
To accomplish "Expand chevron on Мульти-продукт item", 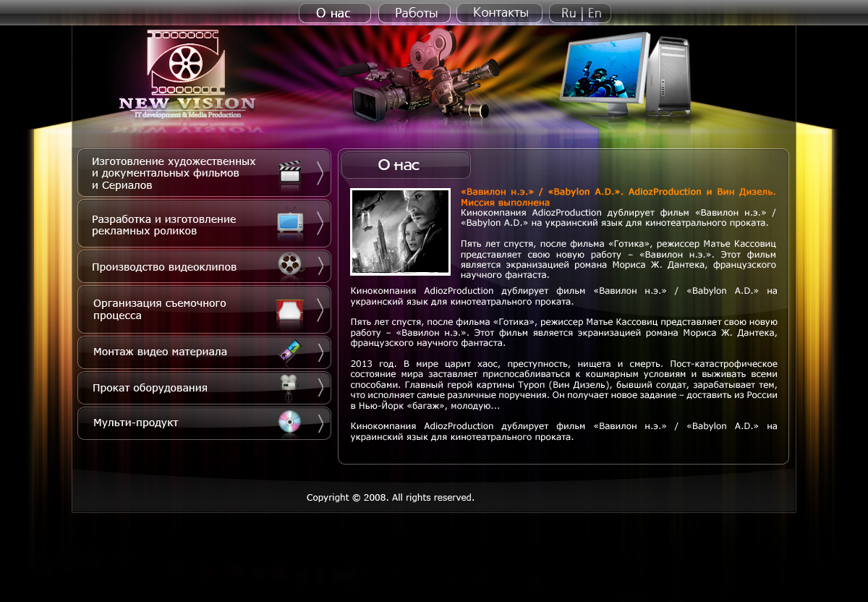I will coord(320,423).
